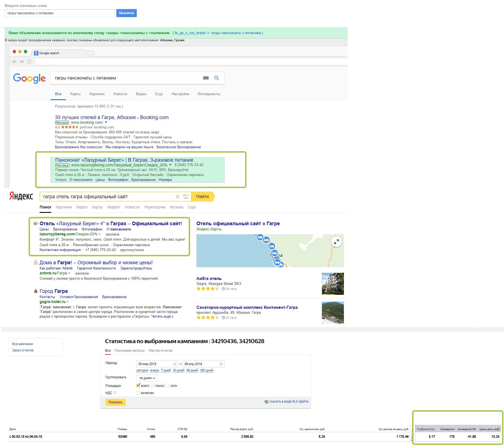Toggle the НДС включен checkbox
This screenshot has width=504, height=446.
(138, 393)
